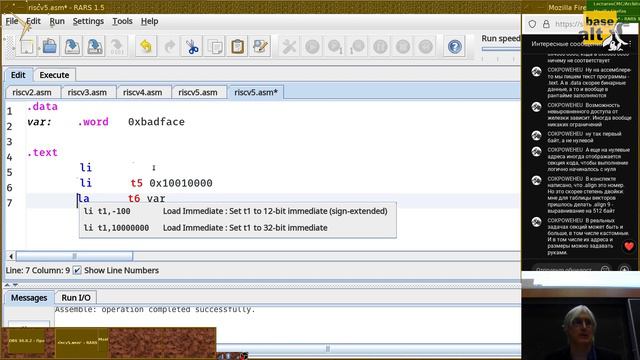640x360 pixels.
Task: Assemble the program with the wrench-screwdriver icon
Action: pyautogui.click(x=289, y=47)
